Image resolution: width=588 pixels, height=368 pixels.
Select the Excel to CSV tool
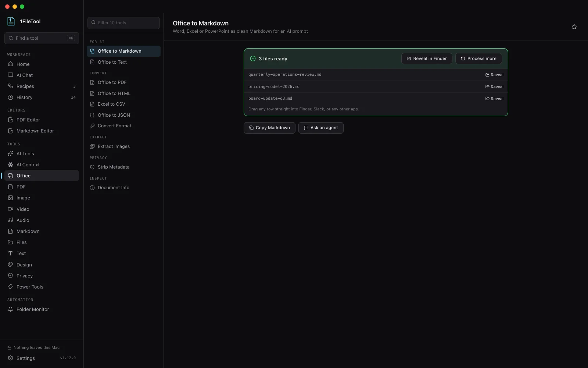tap(123, 104)
